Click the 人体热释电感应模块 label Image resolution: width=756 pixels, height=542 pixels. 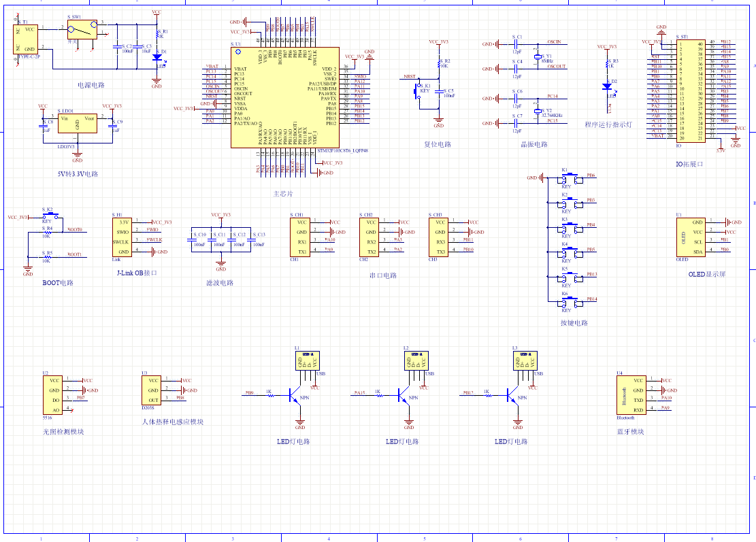click(x=173, y=422)
